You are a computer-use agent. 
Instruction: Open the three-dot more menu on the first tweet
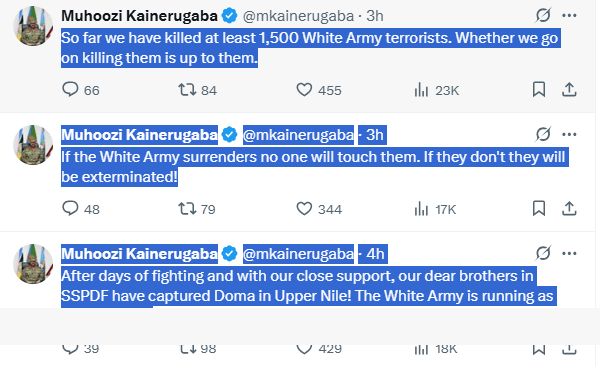(569, 15)
